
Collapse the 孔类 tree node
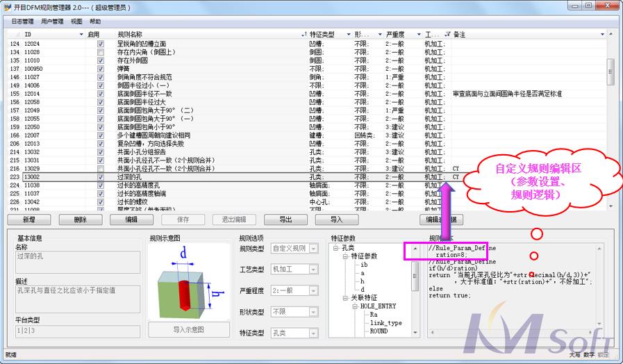(x=336, y=248)
